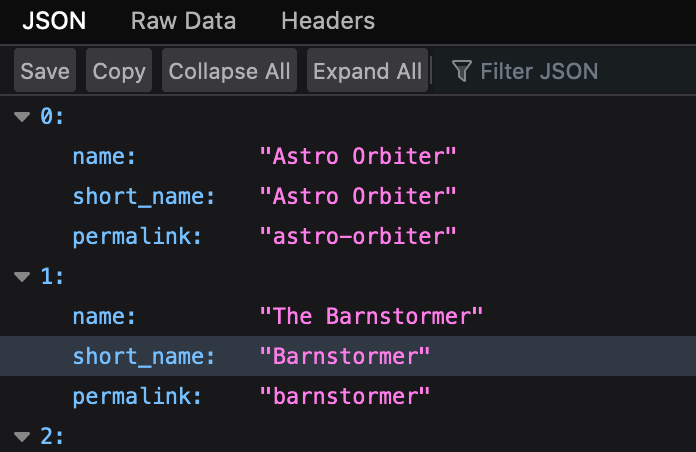
Task: Click Collapse All button
Action: coord(229,71)
